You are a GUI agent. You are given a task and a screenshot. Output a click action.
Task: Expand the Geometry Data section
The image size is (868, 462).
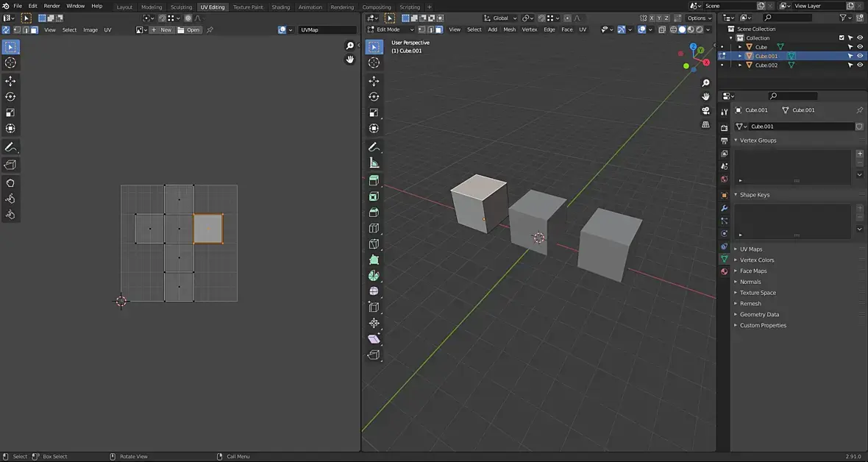coord(759,314)
